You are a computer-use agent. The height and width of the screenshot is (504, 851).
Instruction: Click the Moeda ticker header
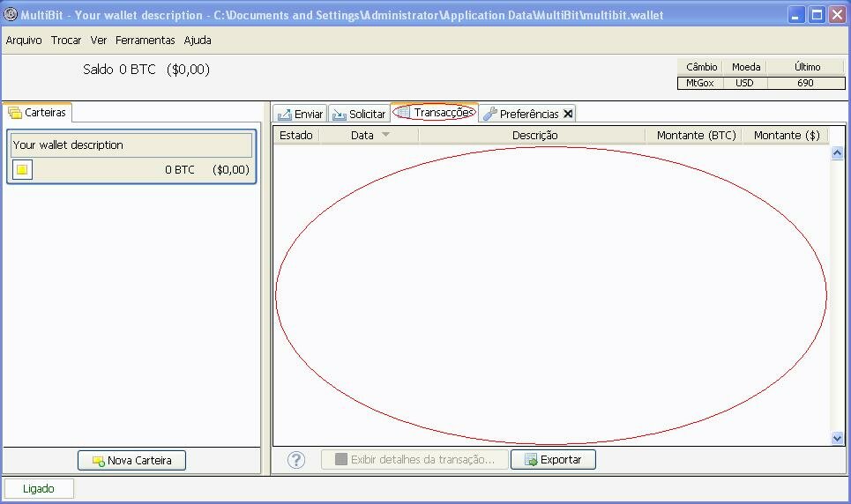click(x=746, y=67)
